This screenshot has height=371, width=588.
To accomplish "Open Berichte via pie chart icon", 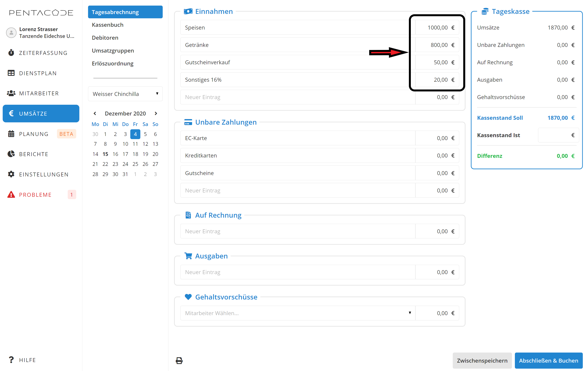I will point(11,154).
